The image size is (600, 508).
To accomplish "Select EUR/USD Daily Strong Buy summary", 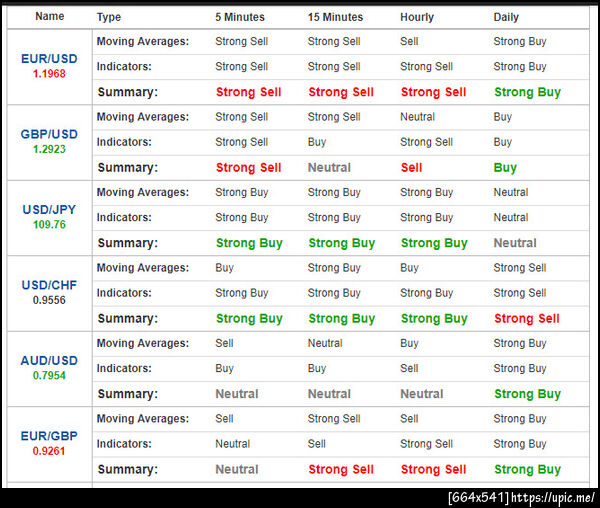I will point(527,92).
